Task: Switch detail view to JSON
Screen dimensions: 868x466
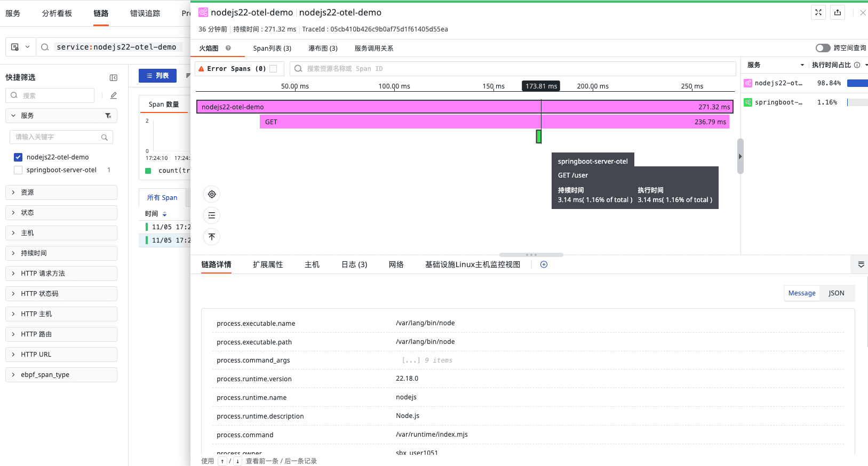Action: pos(836,293)
